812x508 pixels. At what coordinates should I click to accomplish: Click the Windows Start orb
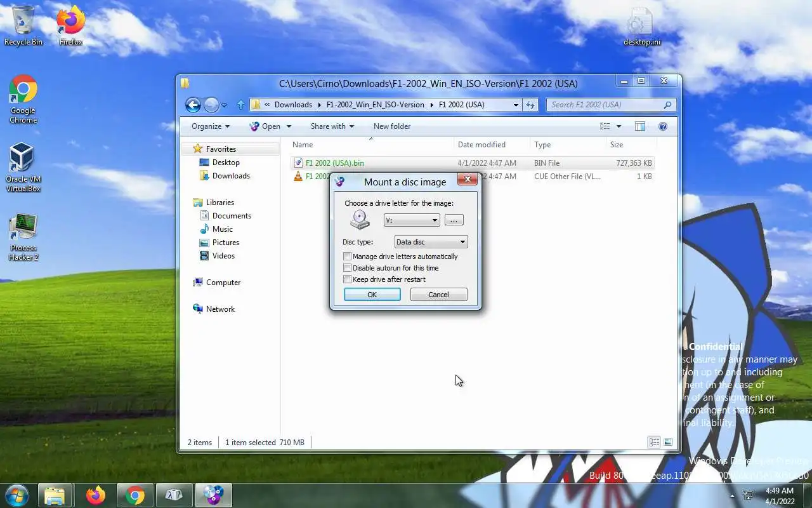[17, 495]
